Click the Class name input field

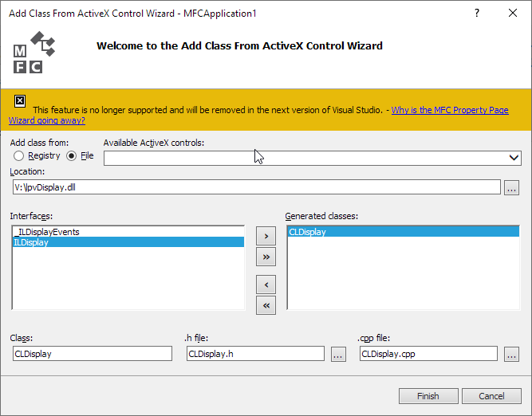[93, 354]
